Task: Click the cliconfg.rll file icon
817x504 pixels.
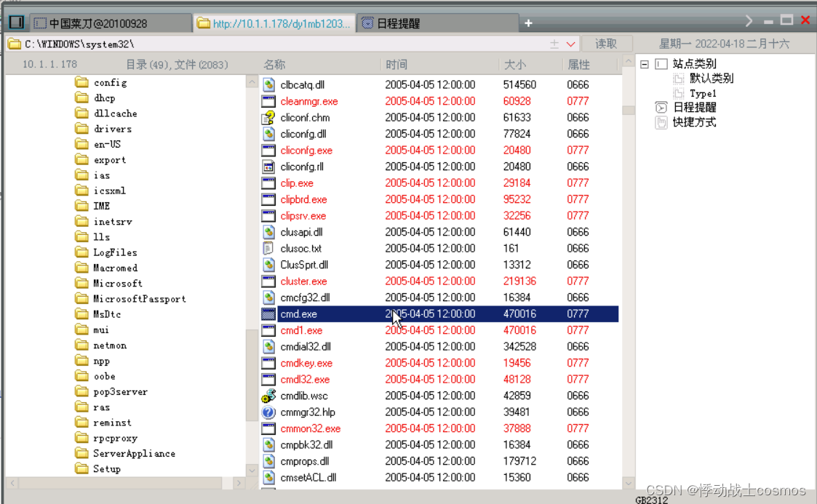Action: [x=268, y=167]
